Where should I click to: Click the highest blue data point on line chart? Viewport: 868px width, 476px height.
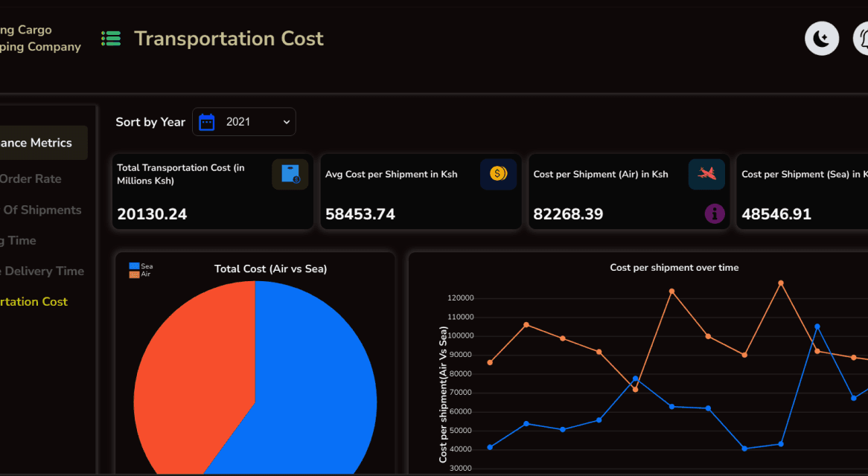[817, 327]
